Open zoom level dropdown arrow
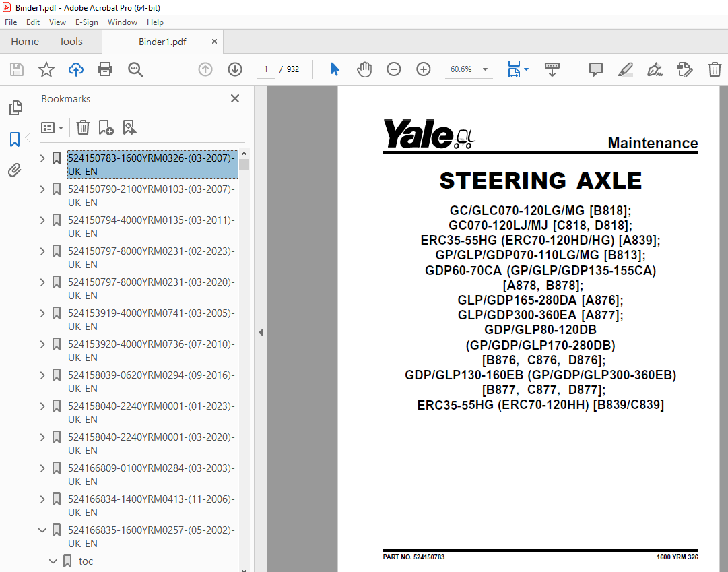 click(x=485, y=69)
